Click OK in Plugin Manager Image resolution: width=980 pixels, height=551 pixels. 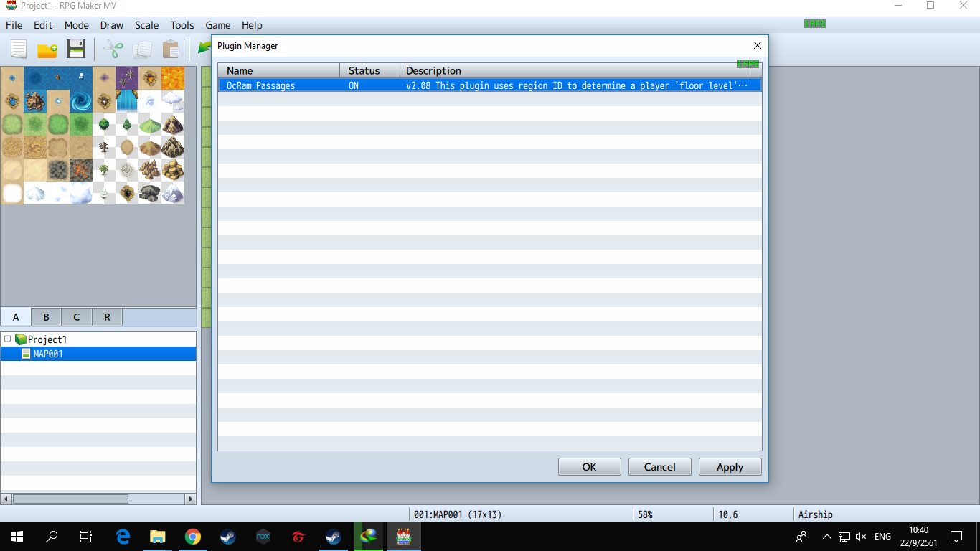(x=590, y=467)
